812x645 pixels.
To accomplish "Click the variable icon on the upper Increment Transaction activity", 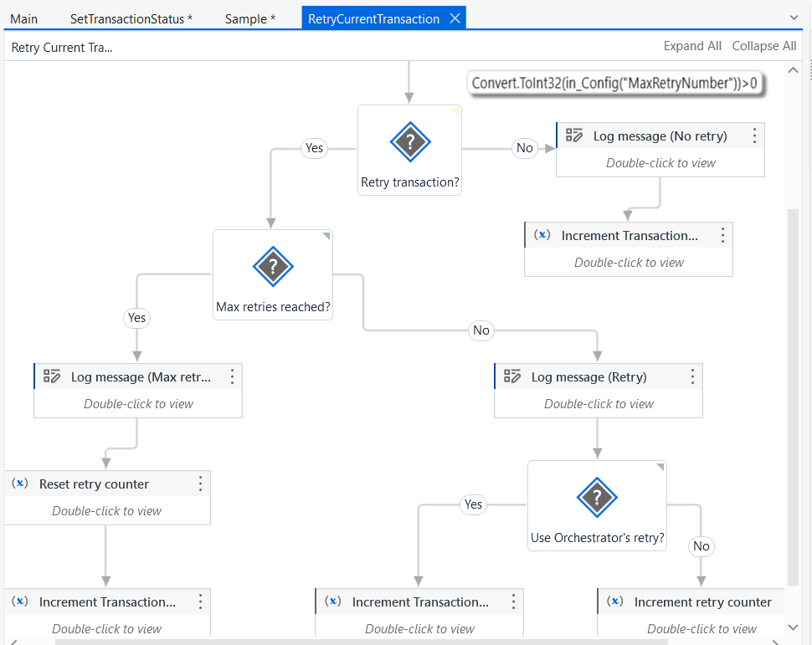I will [x=542, y=235].
